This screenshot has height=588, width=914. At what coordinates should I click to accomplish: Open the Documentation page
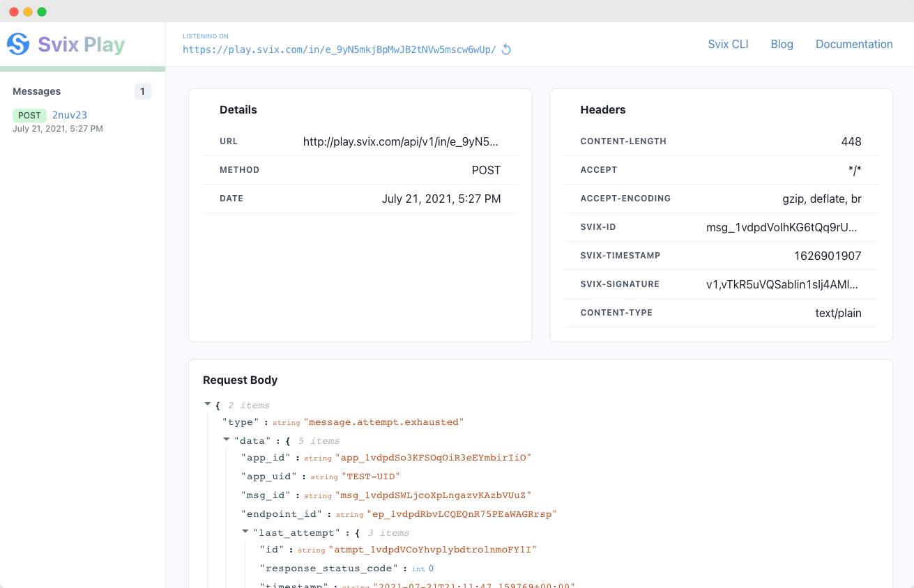pyautogui.click(x=854, y=44)
